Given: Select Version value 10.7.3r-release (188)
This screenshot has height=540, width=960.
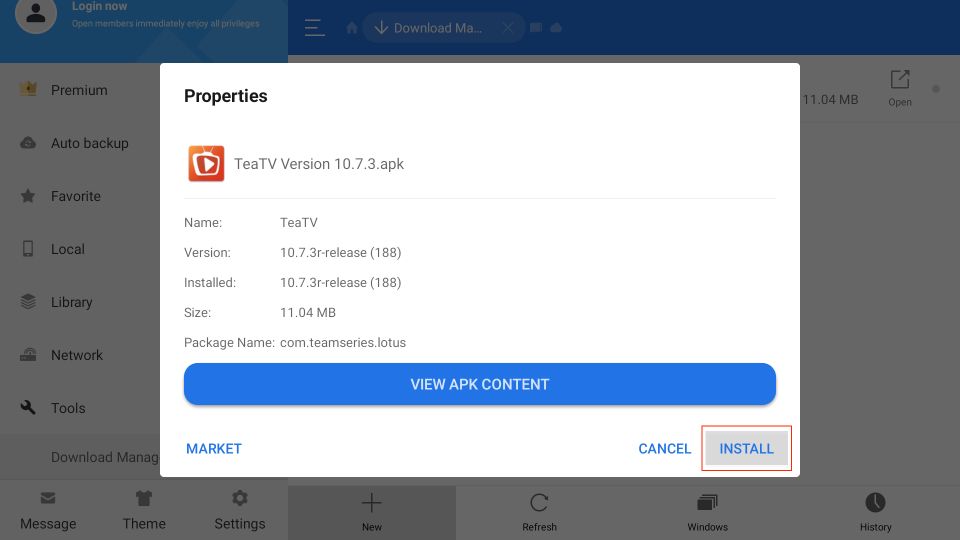Looking at the screenshot, I should (x=340, y=252).
